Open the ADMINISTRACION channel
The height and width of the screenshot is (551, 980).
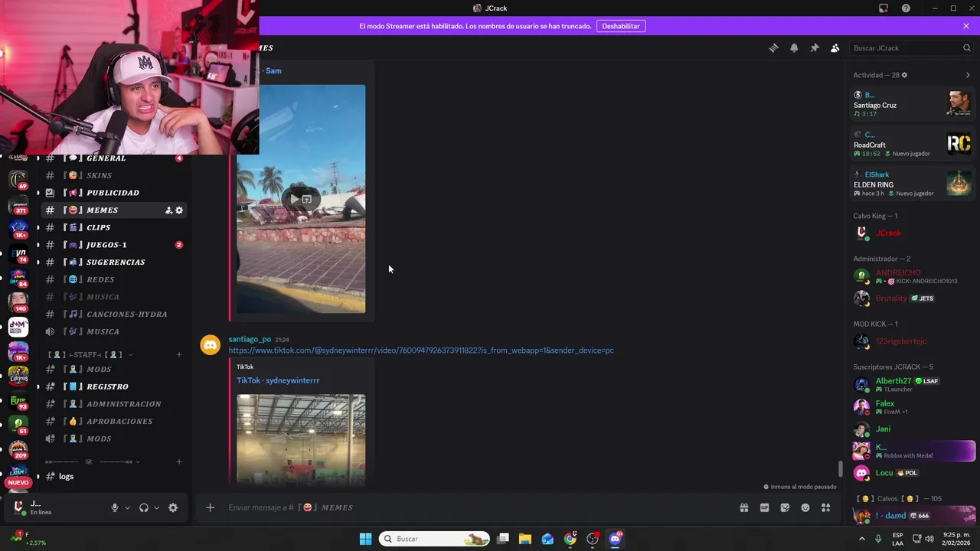(113, 404)
